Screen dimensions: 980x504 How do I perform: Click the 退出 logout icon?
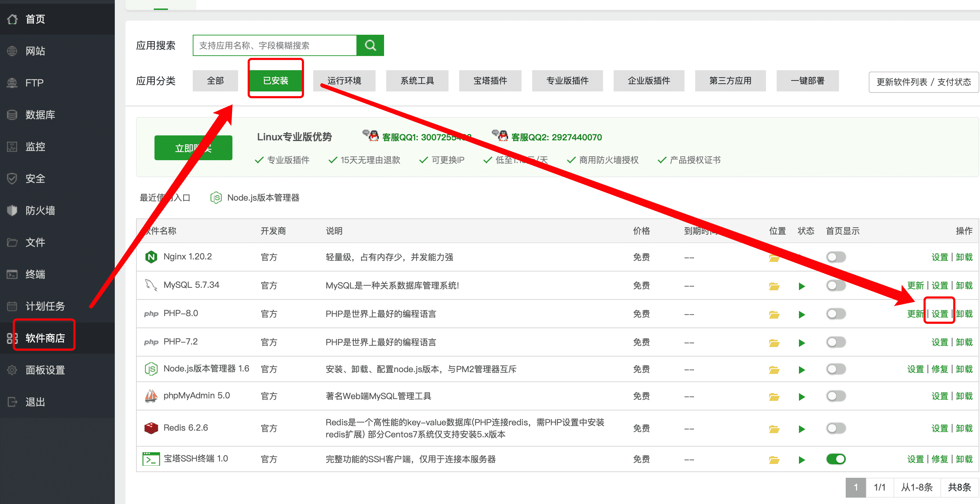(x=12, y=402)
